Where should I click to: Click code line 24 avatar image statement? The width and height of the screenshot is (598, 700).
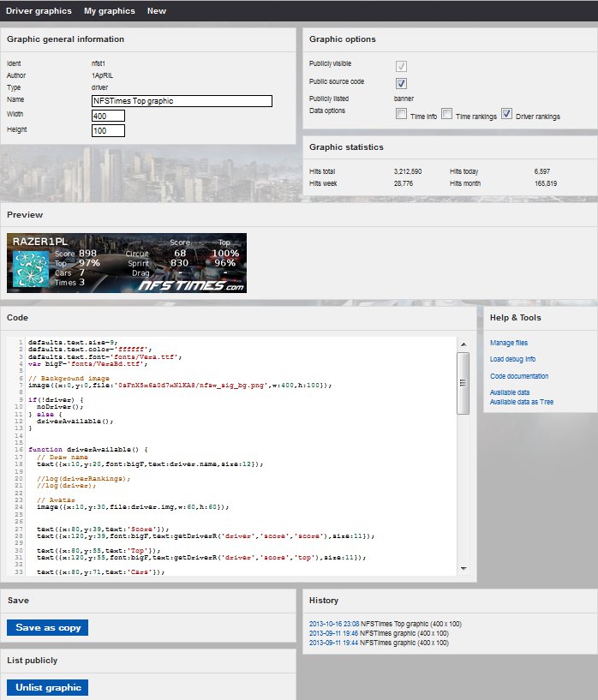click(133, 507)
